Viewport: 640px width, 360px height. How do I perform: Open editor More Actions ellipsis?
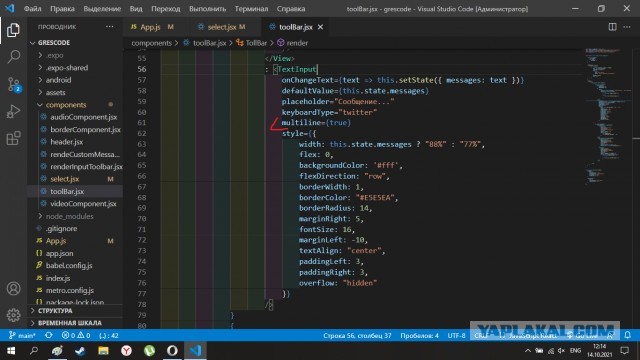(627, 27)
